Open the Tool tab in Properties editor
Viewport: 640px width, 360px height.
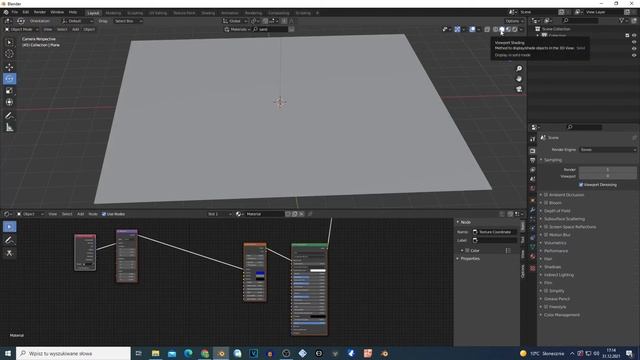532,139
